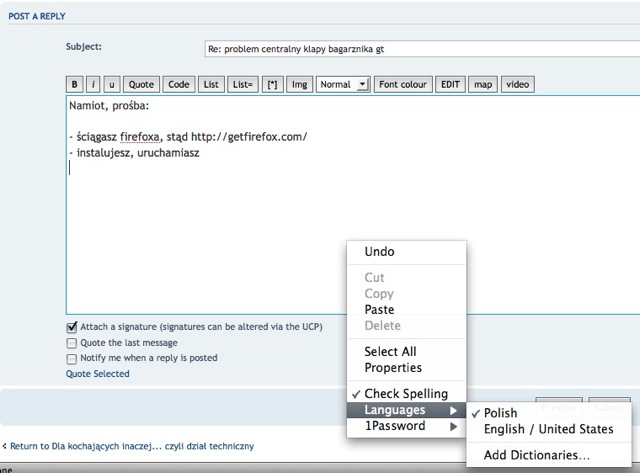
Task: Click the Quote Selected link
Action: click(x=97, y=374)
